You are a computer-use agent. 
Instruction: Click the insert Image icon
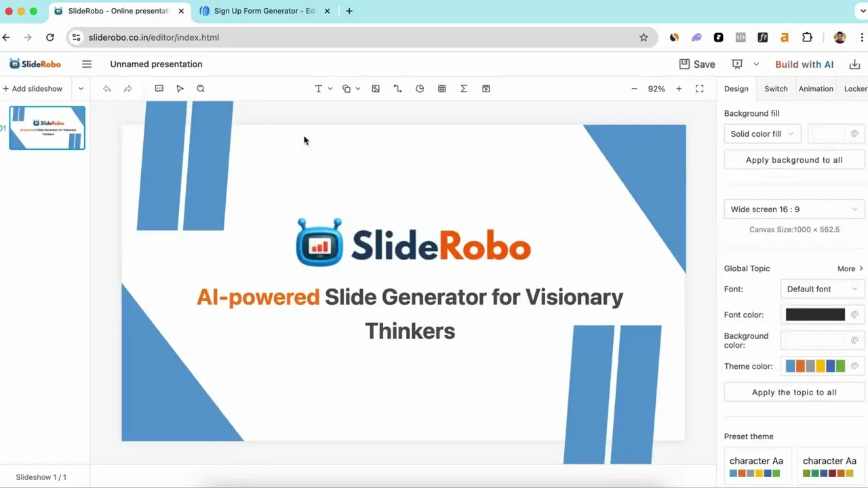376,89
